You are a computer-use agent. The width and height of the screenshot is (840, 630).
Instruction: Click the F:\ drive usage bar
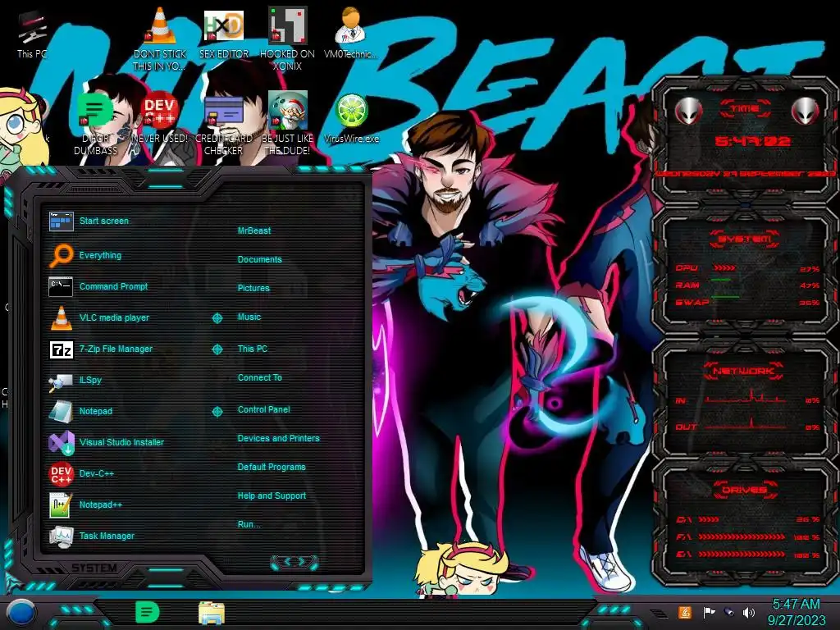pyautogui.click(x=742, y=536)
